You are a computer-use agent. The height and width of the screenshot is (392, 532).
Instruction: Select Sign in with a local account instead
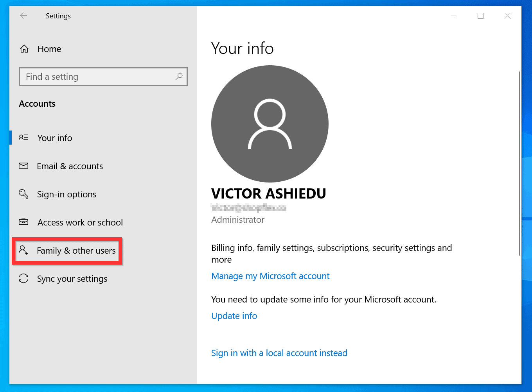pyautogui.click(x=279, y=353)
